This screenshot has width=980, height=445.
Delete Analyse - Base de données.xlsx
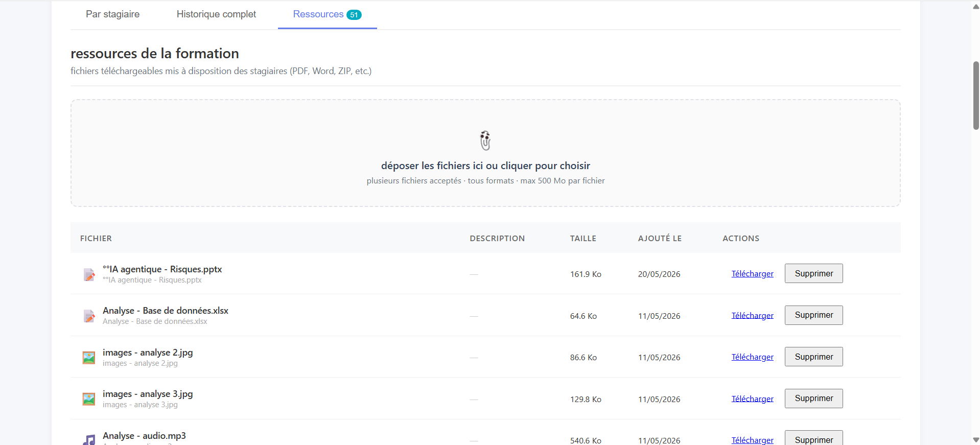coord(813,315)
